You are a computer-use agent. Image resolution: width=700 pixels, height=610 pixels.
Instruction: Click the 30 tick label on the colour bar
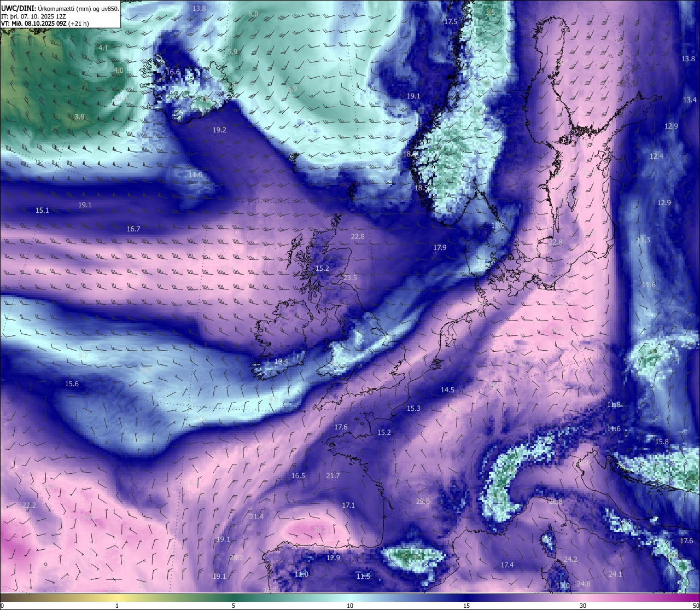coord(583,606)
